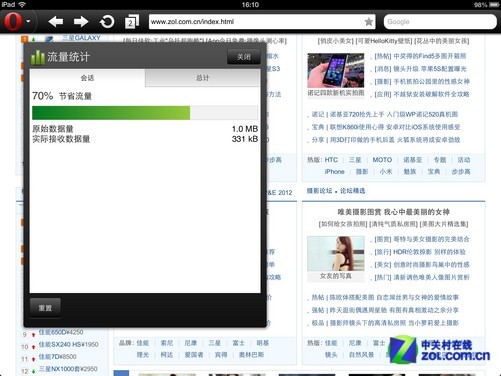The width and height of the screenshot is (501, 376).
Task: Open the tabs switcher showing 2
Action: coord(132,22)
